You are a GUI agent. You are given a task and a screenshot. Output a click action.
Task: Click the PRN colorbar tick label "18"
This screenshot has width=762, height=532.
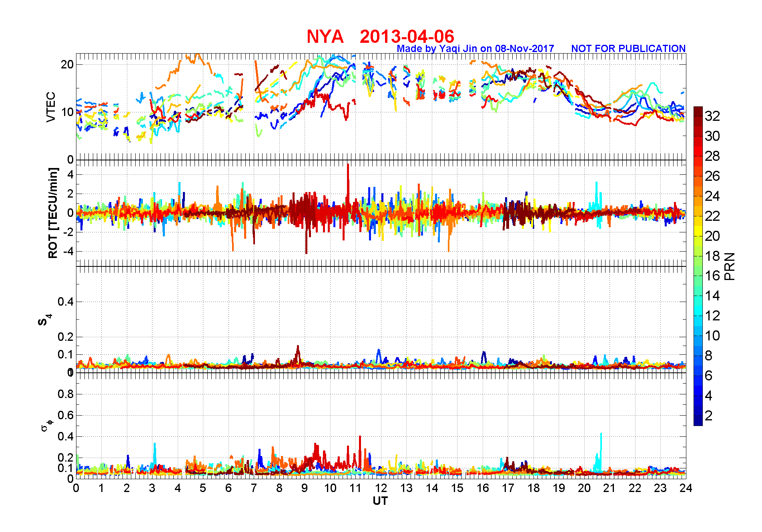point(712,256)
